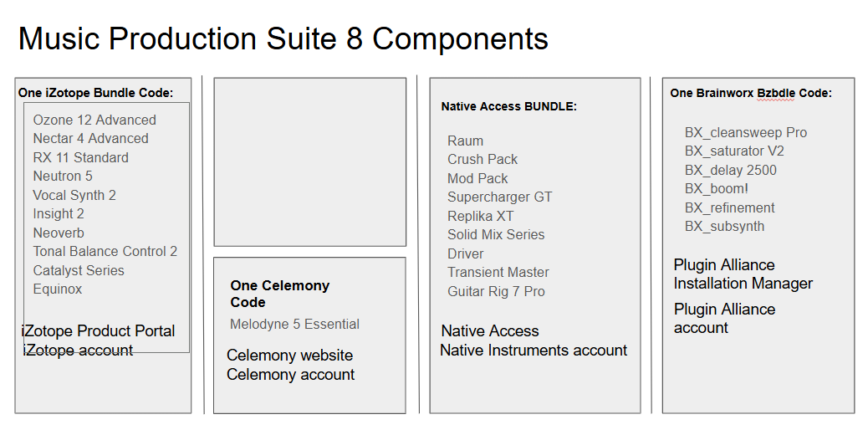
Task: Click the iZotope Product Portal text
Action: pyautogui.click(x=98, y=330)
